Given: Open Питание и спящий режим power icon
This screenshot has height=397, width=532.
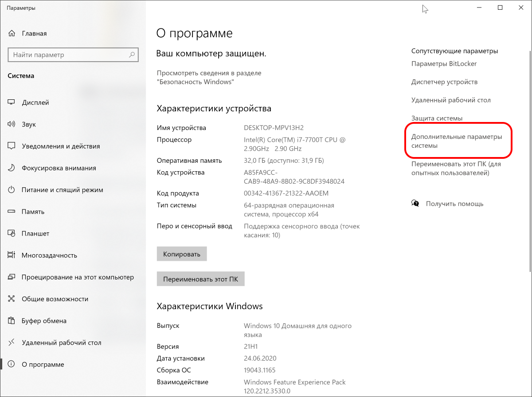Looking at the screenshot, I should [x=12, y=190].
